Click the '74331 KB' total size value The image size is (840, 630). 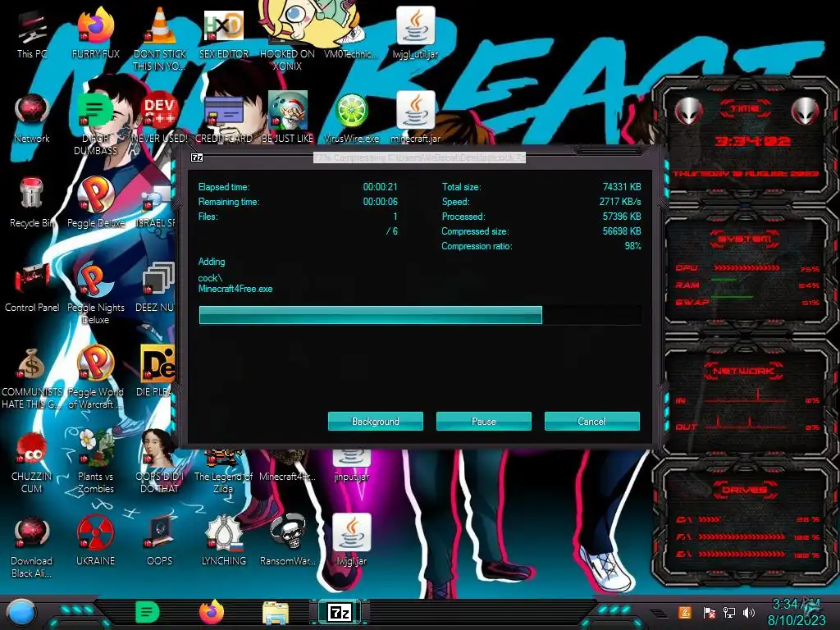622,187
